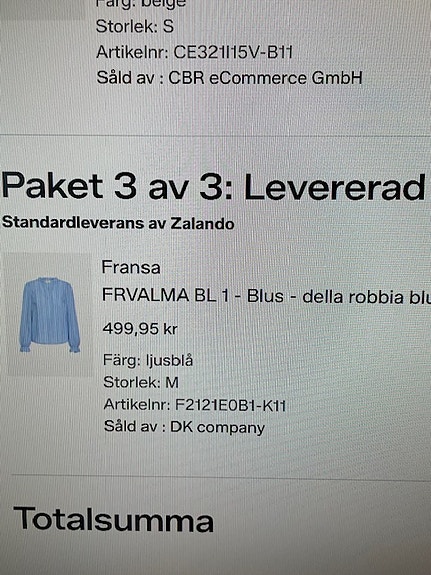Select the 499,95 kr price text
The height and width of the screenshot is (575, 431).
click(140, 329)
